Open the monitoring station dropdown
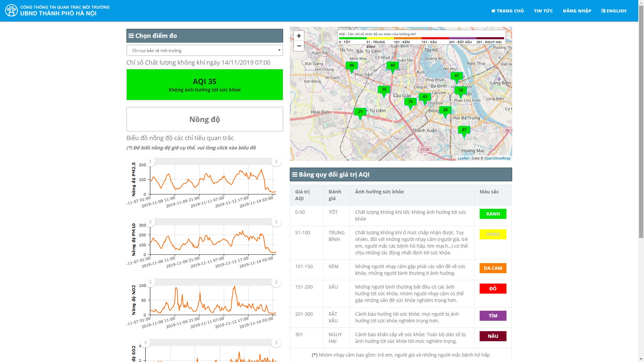This screenshot has width=644, height=362. point(205,50)
